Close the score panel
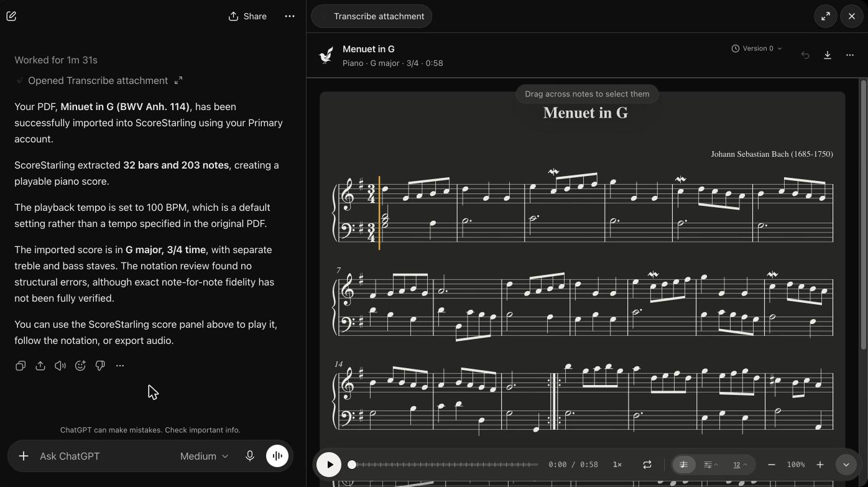868x487 pixels. pyautogui.click(x=852, y=16)
